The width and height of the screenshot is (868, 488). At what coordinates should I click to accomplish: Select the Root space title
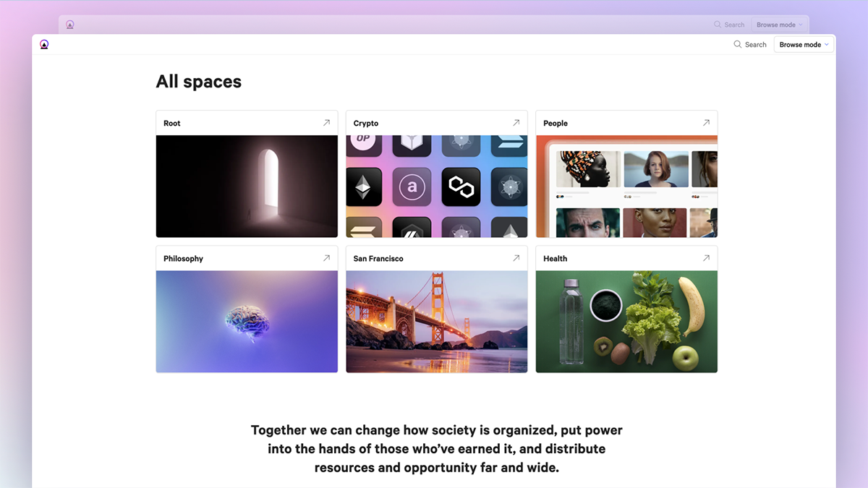click(x=172, y=124)
